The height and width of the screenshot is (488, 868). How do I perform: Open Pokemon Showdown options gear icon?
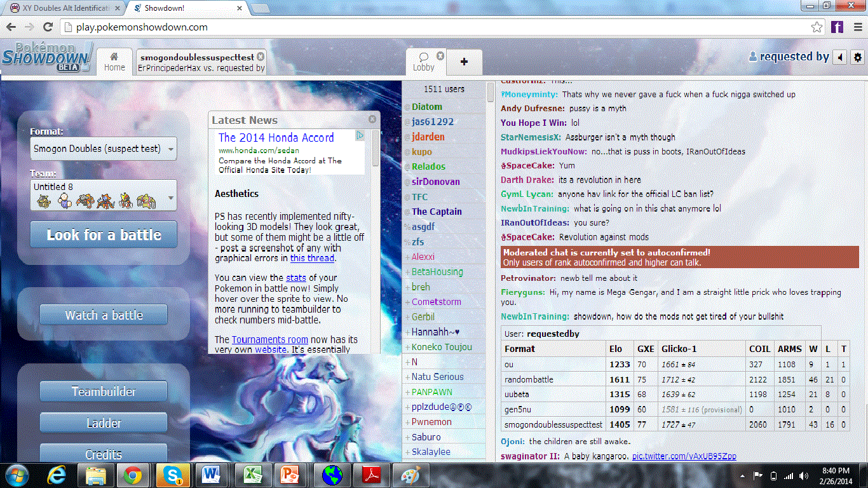click(x=858, y=57)
